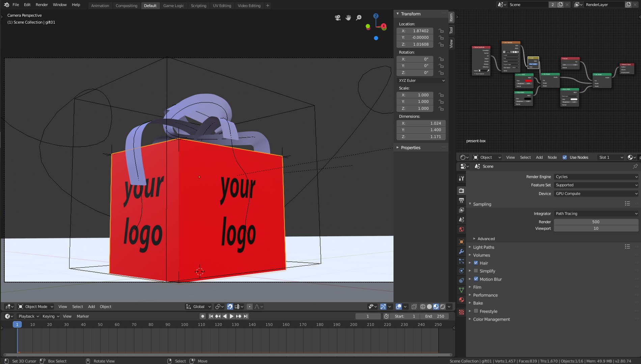Click the Play animation button
641x364 pixels.
coord(231,316)
